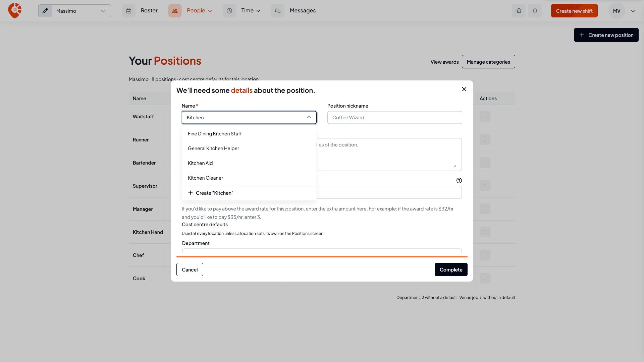Open actions menu for Kitchen Hand row
The width and height of the screenshot is (644, 362).
tap(485, 232)
